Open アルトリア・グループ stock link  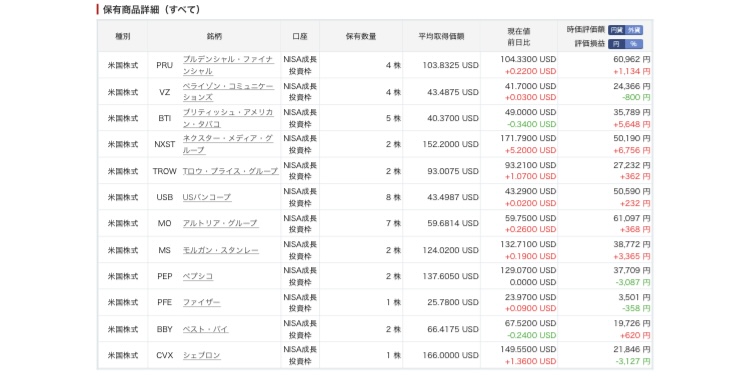click(x=221, y=223)
